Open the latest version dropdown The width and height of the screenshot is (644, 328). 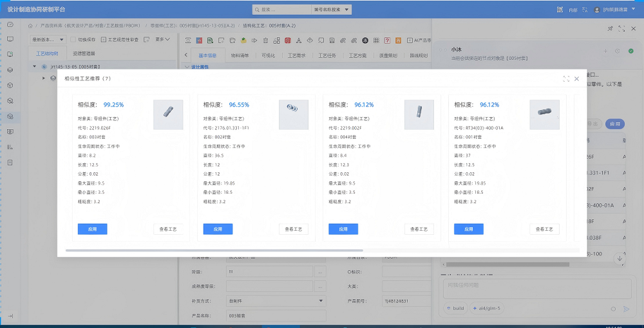coord(48,40)
